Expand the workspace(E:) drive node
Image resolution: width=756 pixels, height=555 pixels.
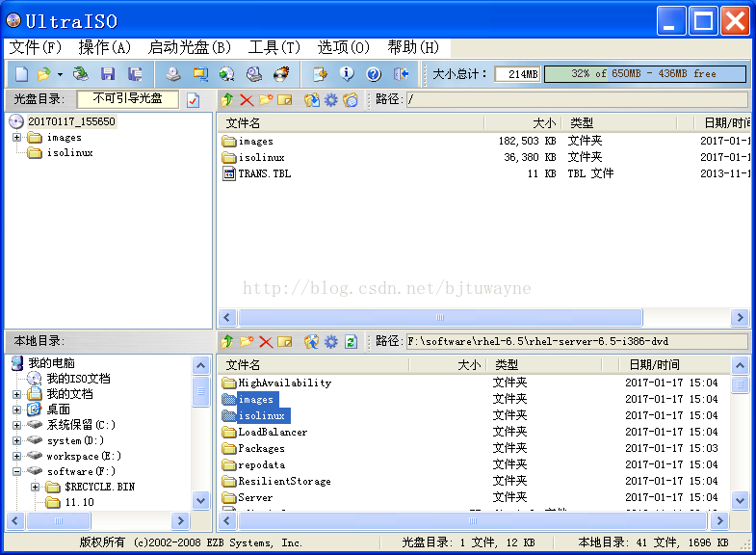tap(17, 456)
